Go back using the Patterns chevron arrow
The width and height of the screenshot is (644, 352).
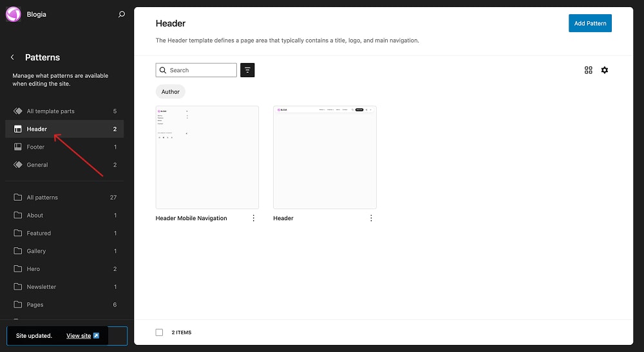pyautogui.click(x=12, y=57)
